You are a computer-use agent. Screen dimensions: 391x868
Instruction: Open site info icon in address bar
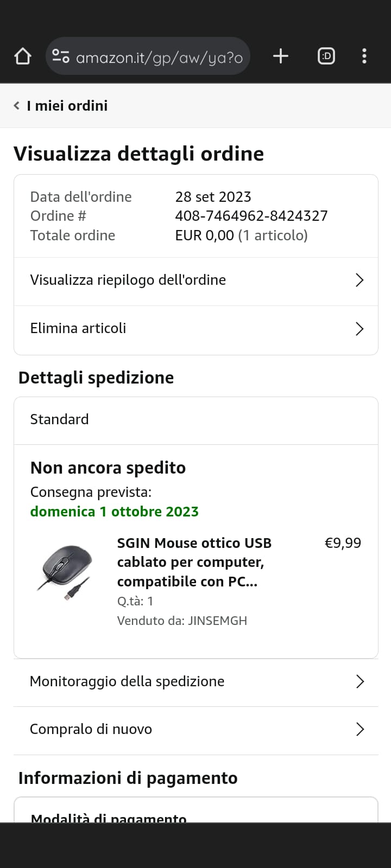coord(60,56)
